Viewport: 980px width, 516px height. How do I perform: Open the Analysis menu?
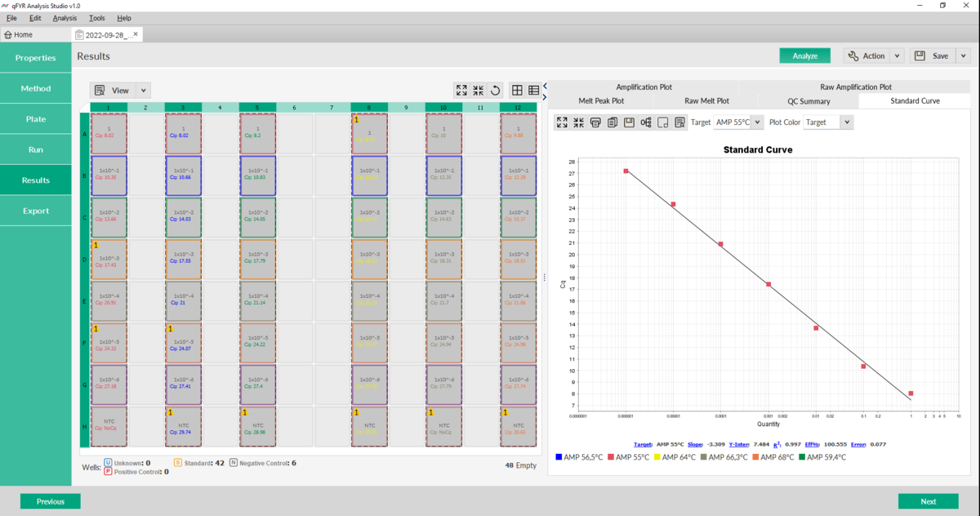pyautogui.click(x=65, y=18)
